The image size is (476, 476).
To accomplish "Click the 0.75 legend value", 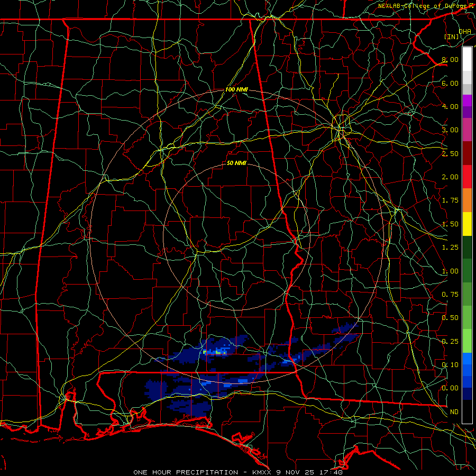I will coord(450,295).
